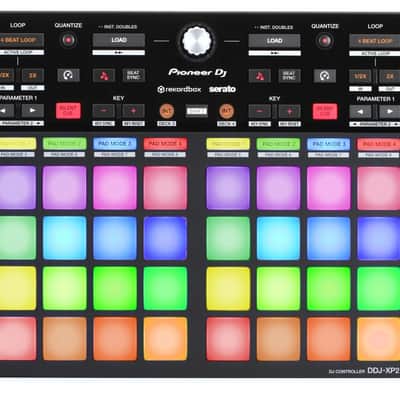Toggle the right deck Quantize button
400x400 pixels.
point(325,41)
